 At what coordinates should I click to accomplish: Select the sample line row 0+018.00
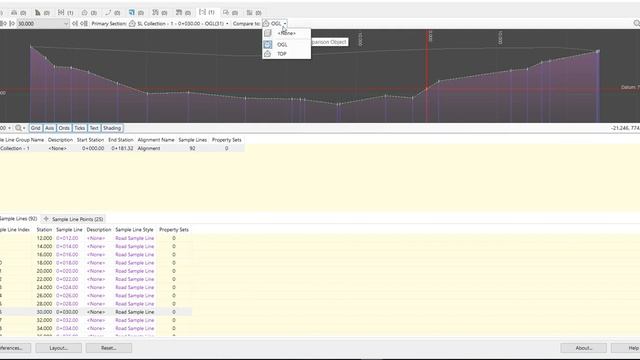click(96, 263)
